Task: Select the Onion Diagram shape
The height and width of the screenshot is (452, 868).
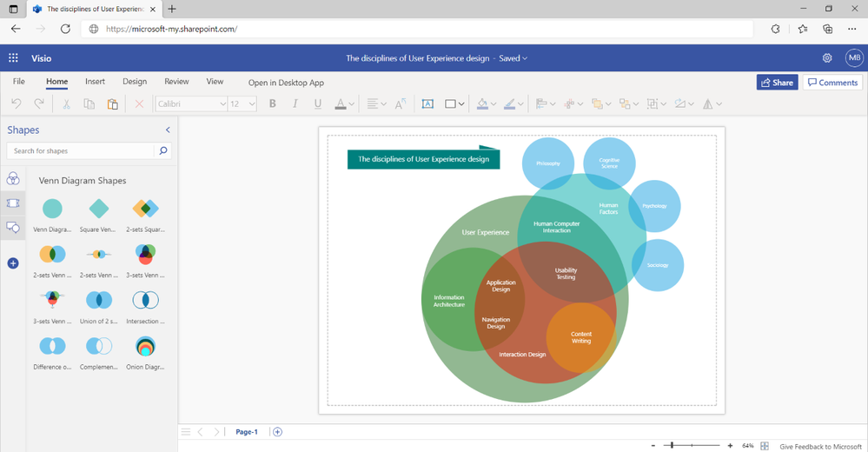Action: (145, 346)
